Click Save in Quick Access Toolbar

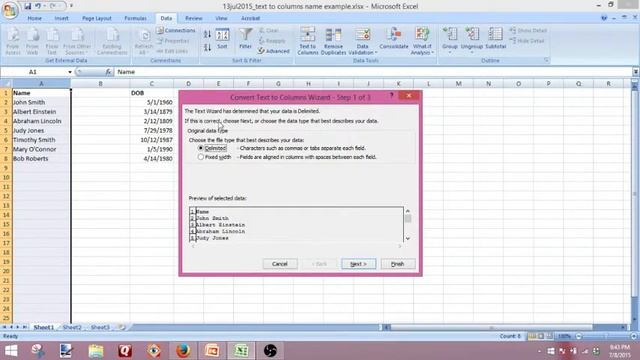[27, 6]
